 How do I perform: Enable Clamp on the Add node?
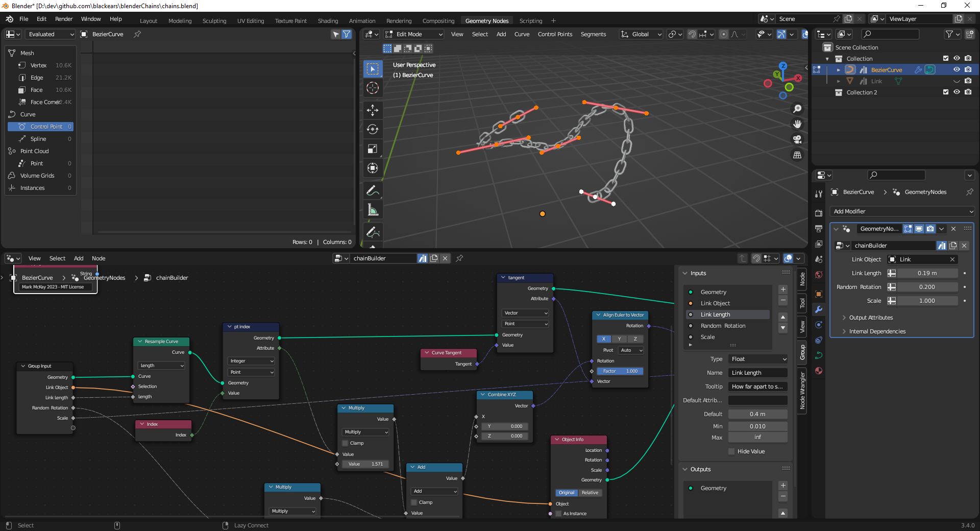coord(413,502)
